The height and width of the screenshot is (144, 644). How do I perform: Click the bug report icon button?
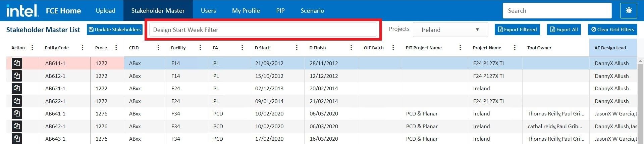tap(629, 11)
